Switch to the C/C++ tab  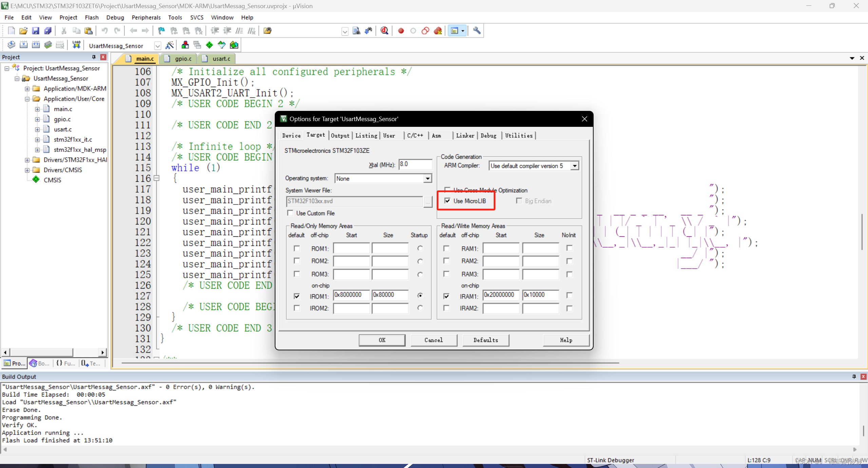click(x=415, y=135)
